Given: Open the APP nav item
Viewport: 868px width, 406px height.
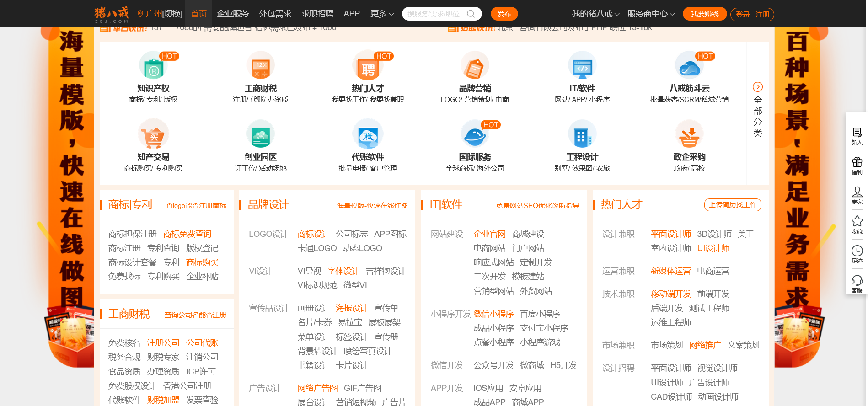Looking at the screenshot, I should tap(352, 14).
